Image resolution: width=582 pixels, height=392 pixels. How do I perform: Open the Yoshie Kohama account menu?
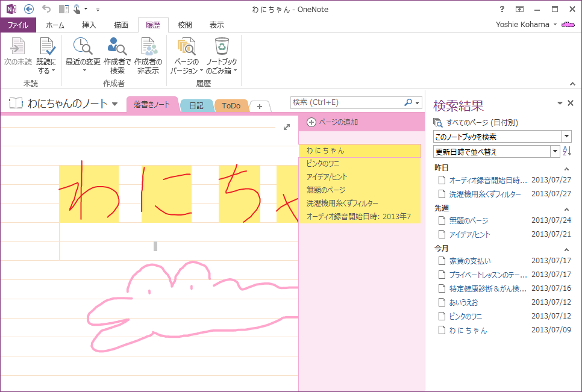526,25
